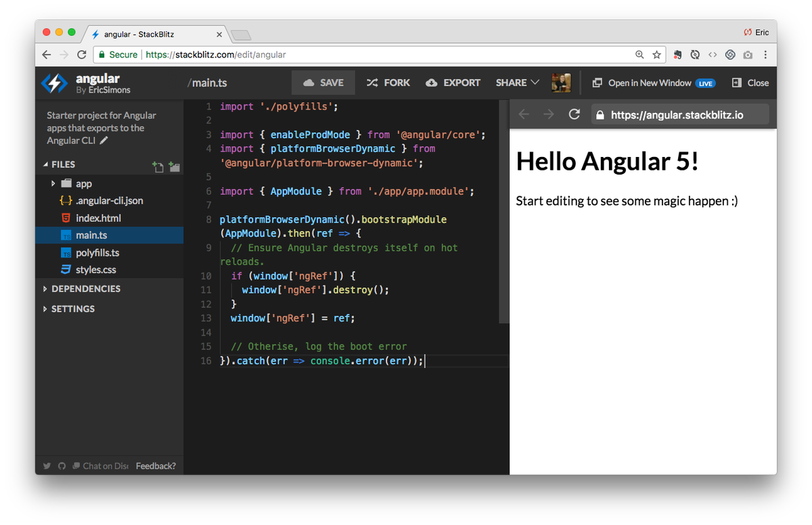Click the EricSimons author link
Screen dimensions: 812x525
[x=109, y=90]
